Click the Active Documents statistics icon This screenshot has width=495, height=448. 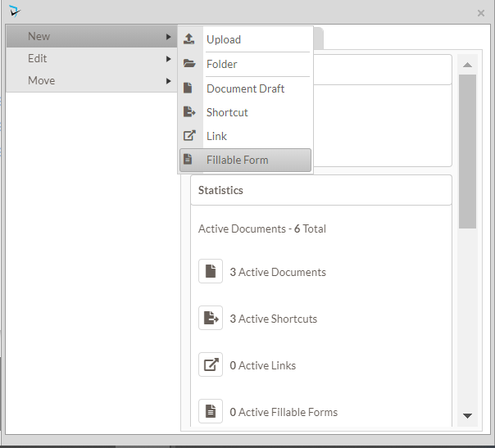coord(211,272)
